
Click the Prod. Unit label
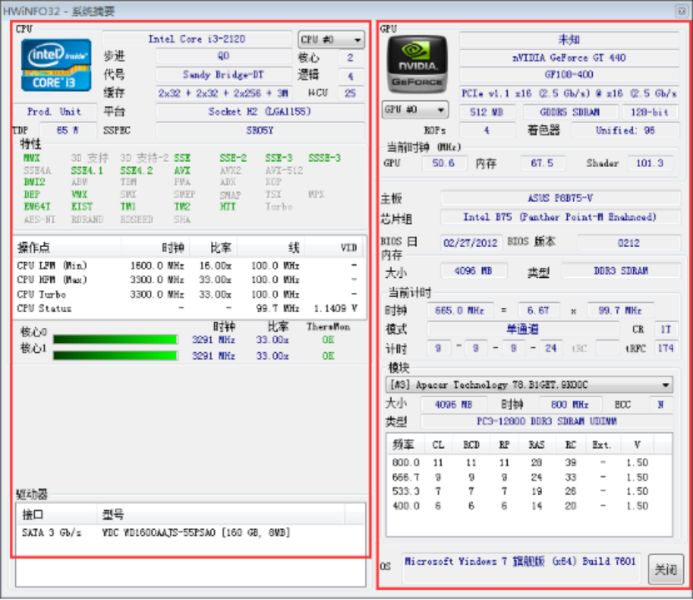point(54,111)
